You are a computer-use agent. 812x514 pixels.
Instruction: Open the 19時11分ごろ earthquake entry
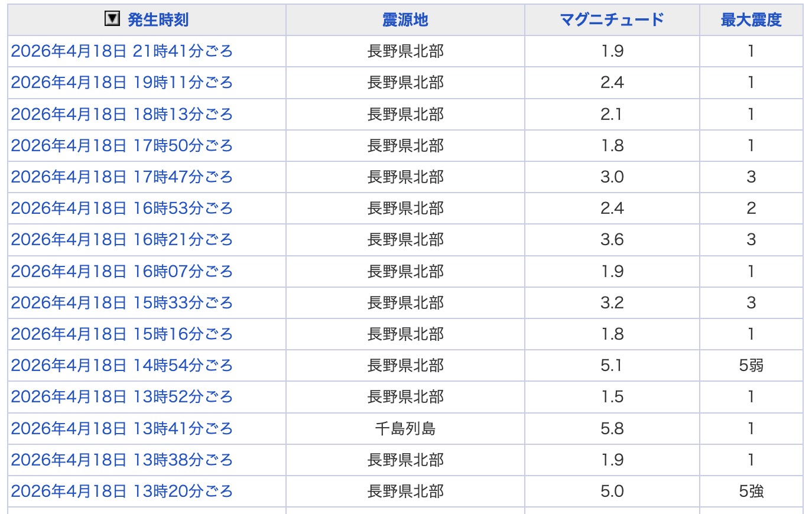pos(122,83)
